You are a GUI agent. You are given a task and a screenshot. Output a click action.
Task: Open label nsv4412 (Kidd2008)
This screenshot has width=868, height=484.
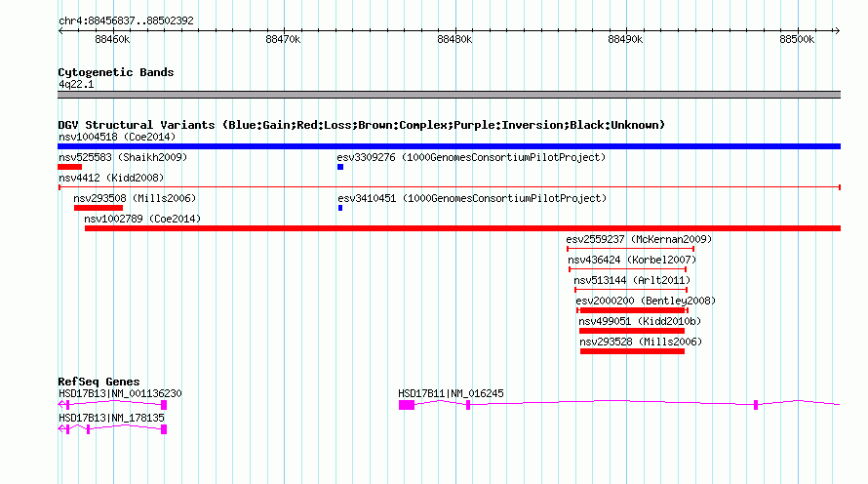pyautogui.click(x=111, y=178)
